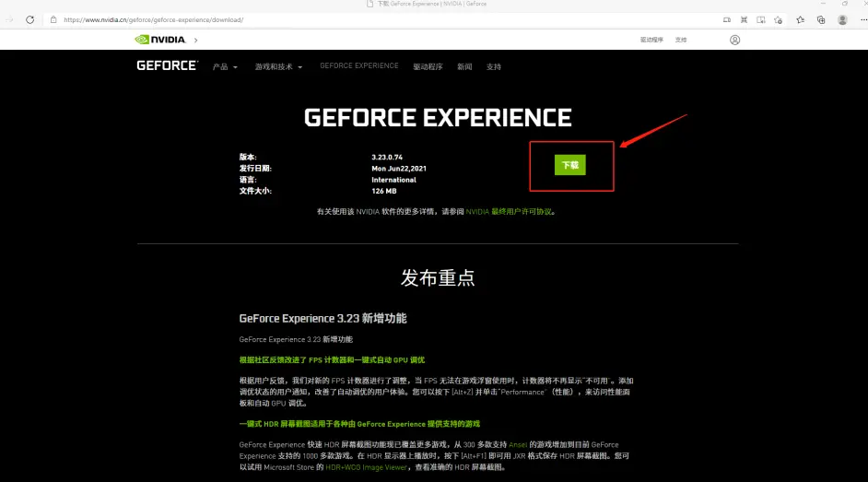The height and width of the screenshot is (482, 868).
Task: Open the cast-to-device icon in address bar
Action: pyautogui.click(x=727, y=20)
